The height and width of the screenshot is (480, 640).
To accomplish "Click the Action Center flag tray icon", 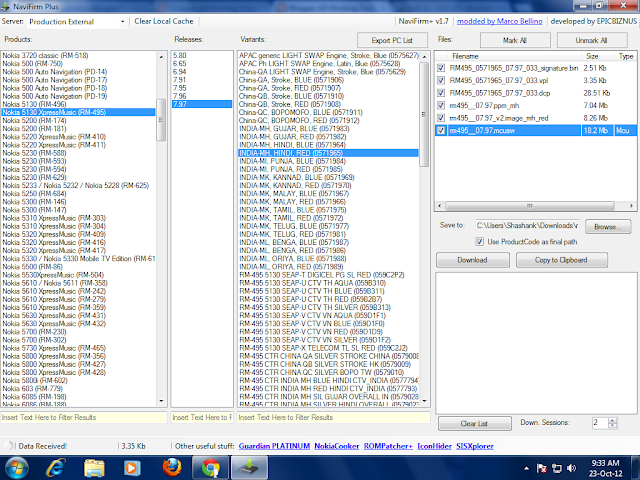I will (542, 468).
